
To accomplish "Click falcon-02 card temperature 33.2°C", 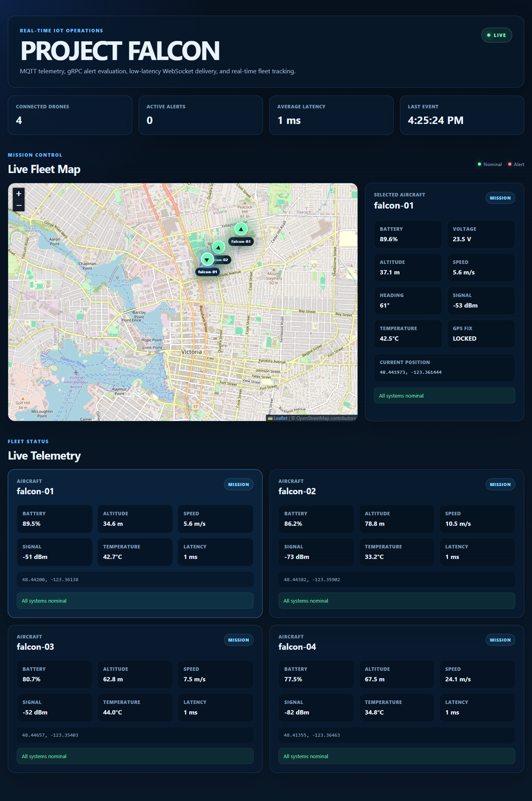I will point(374,557).
